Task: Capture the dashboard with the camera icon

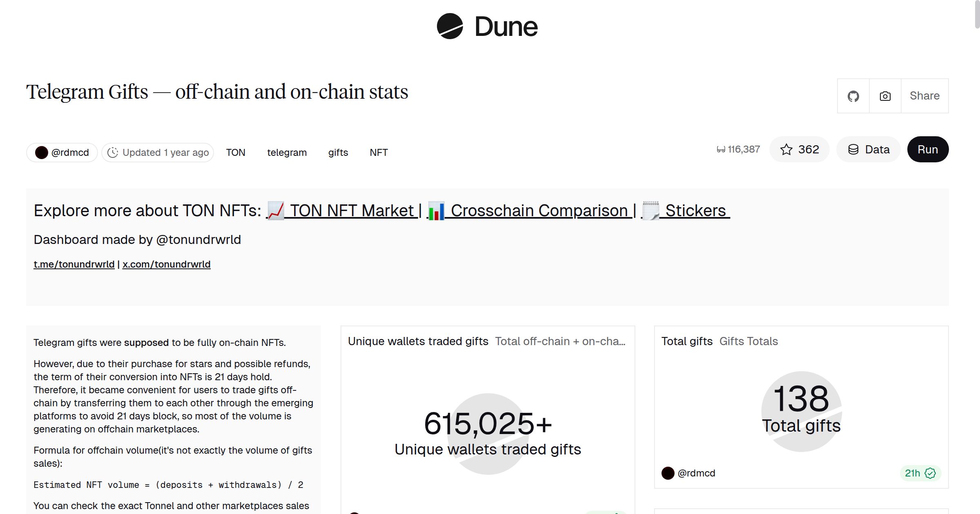Action: (884, 96)
